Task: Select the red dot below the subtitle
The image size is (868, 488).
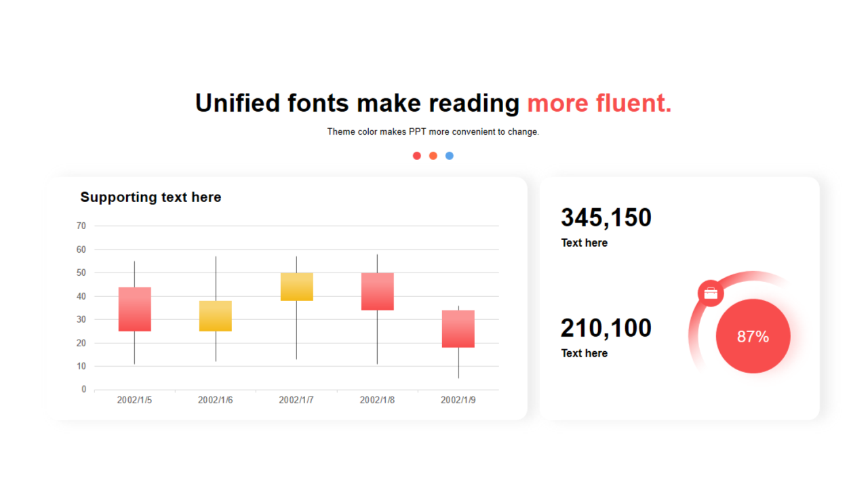Action: pos(417,156)
